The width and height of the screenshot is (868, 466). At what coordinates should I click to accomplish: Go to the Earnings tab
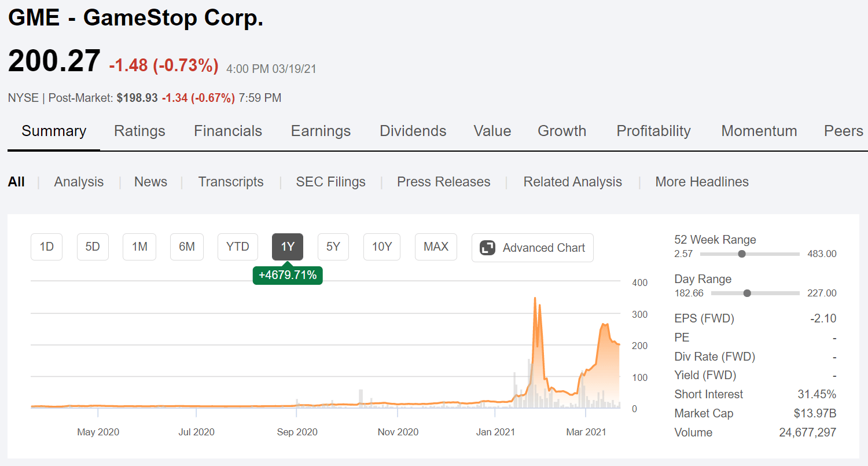321,131
